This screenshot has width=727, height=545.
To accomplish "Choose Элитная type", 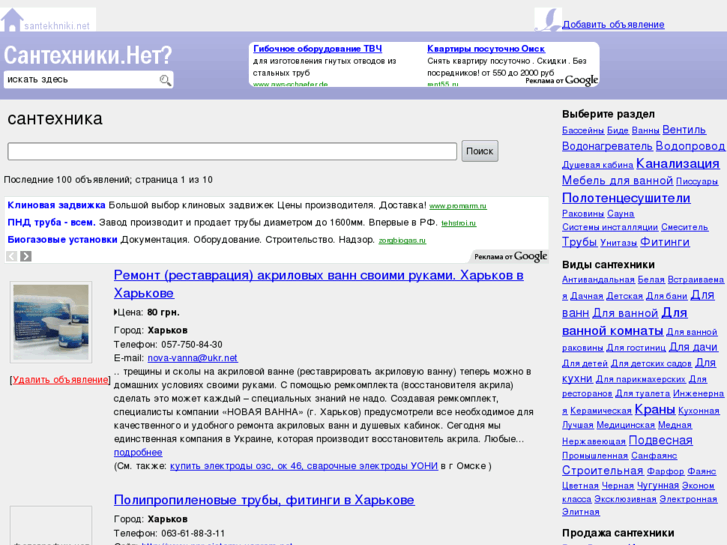I will pyautogui.click(x=580, y=512).
